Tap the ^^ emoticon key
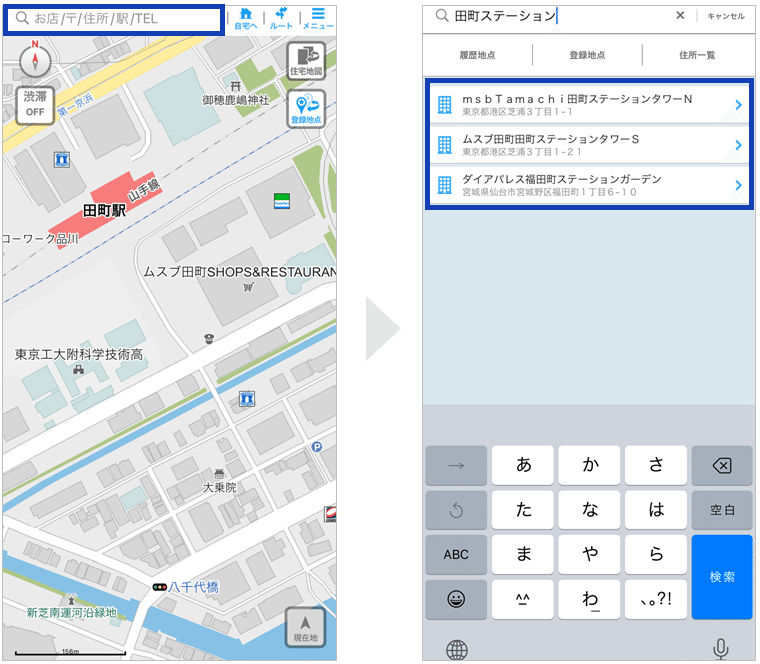Screen dimensions: 760x664 coord(522,600)
